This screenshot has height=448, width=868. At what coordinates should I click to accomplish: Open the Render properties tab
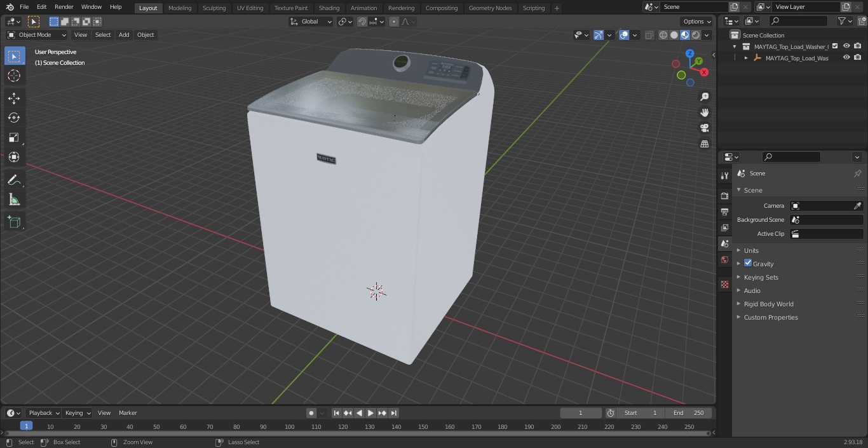pos(724,196)
